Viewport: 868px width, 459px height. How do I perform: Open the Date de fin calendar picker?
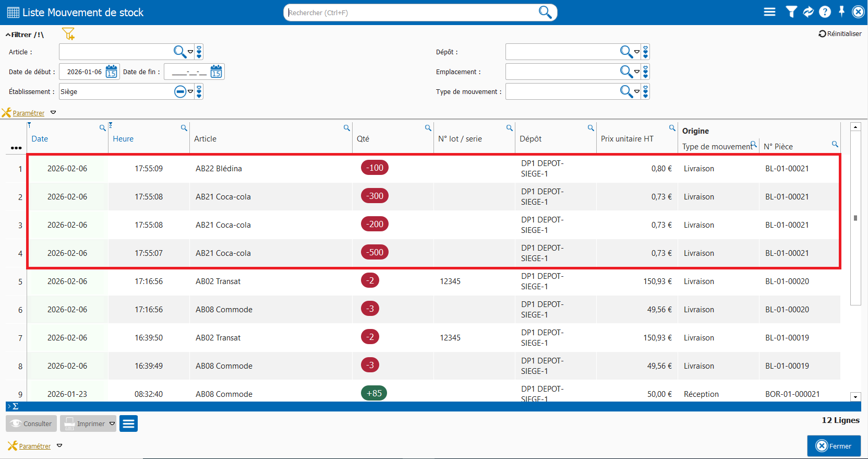click(216, 72)
